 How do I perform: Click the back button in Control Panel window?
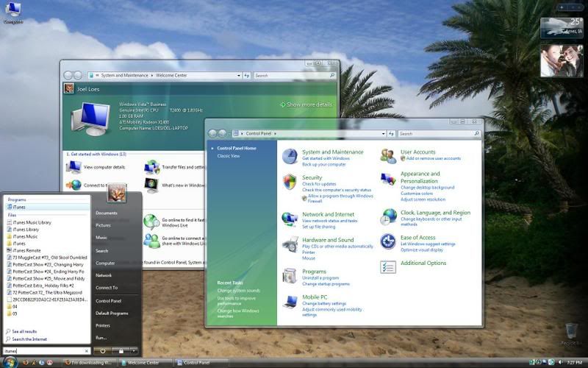pos(212,134)
